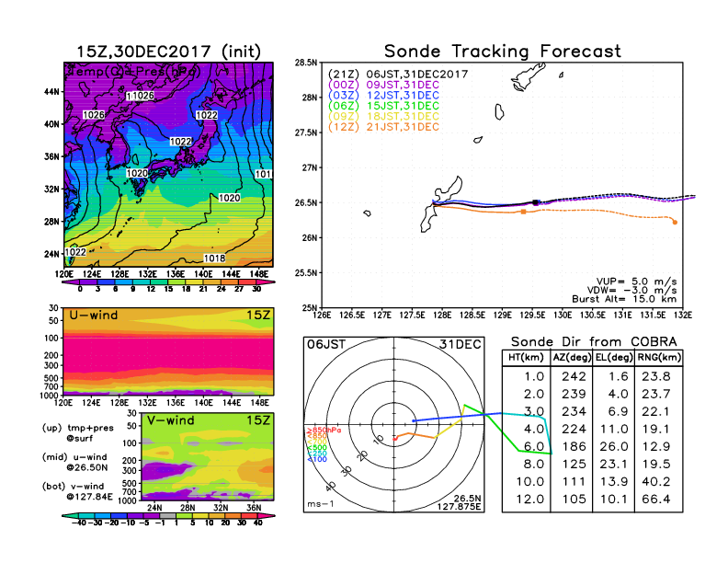The image size is (728, 563).
Task: Click the 'RNG(km)' column header
Action: point(659,358)
